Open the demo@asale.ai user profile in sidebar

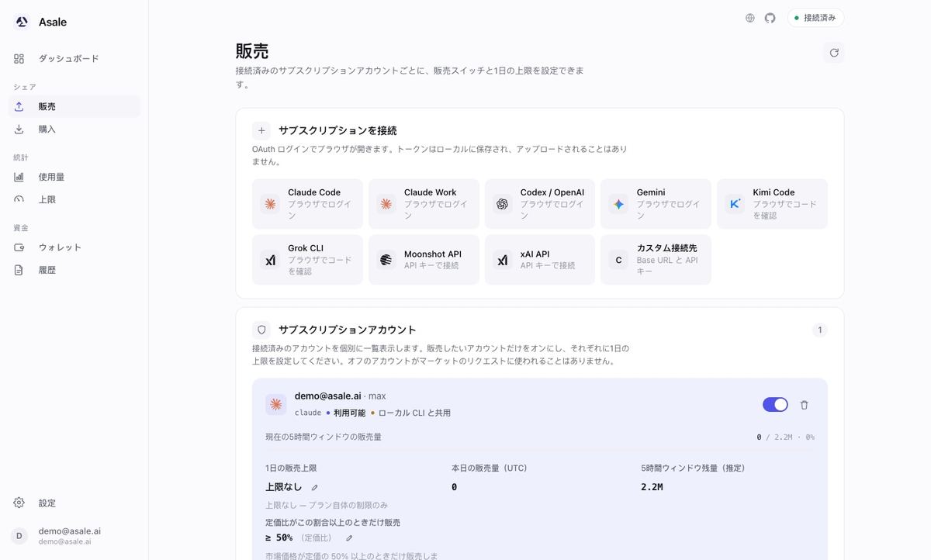(74, 536)
